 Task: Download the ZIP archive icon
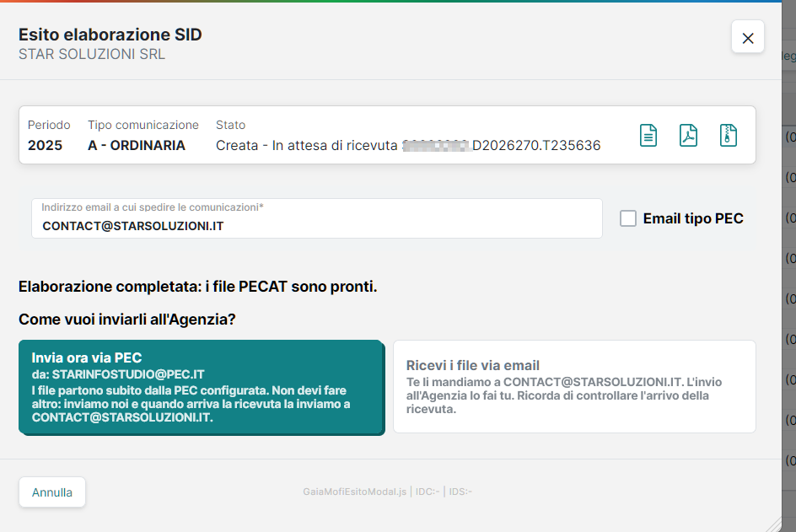[728, 136]
